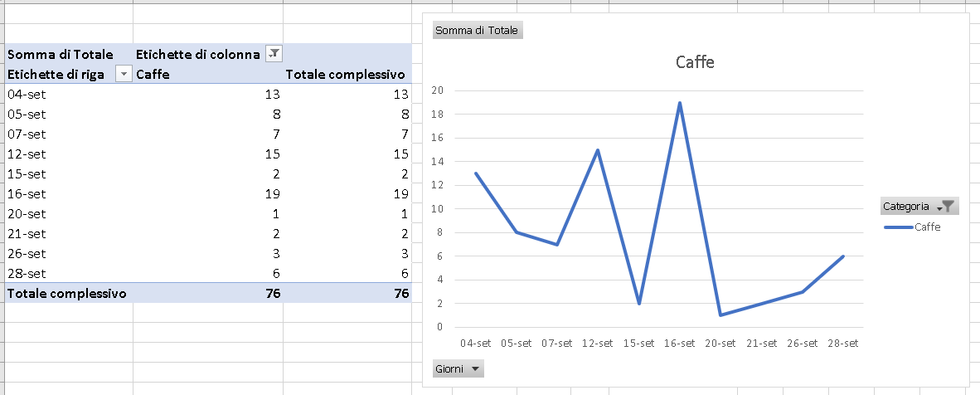The width and height of the screenshot is (980, 395).
Task: Open the column labels filter icon
Action: (274, 54)
